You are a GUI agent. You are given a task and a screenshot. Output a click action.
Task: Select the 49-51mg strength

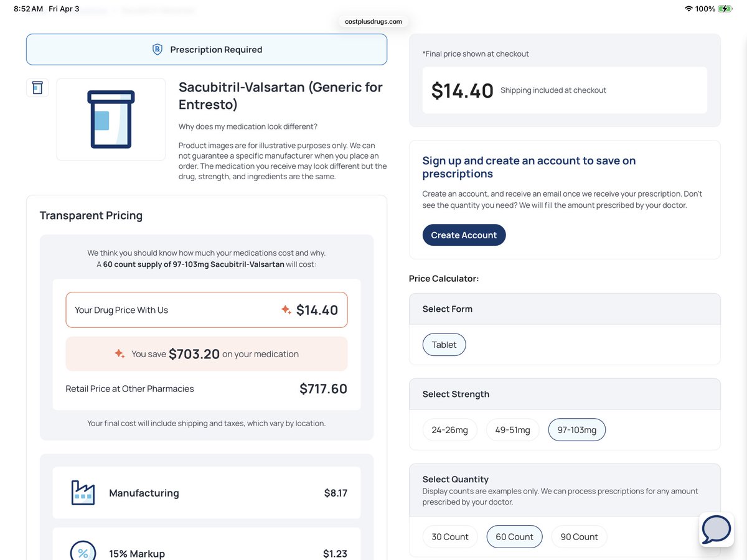(512, 430)
